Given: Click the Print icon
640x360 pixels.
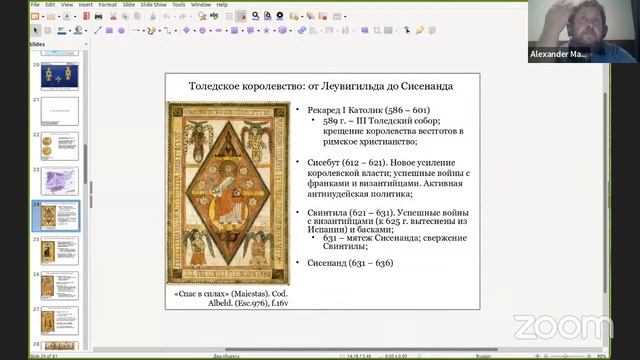Looking at the screenshot, I should click(x=98, y=16).
